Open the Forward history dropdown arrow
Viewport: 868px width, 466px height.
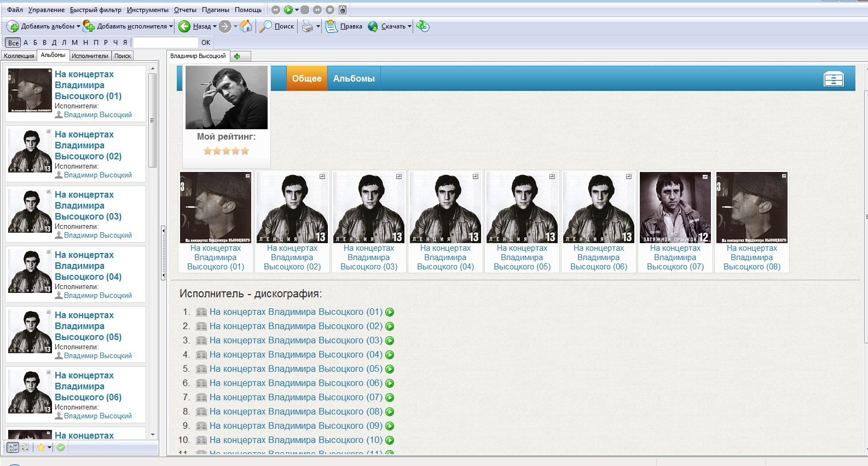tap(235, 26)
